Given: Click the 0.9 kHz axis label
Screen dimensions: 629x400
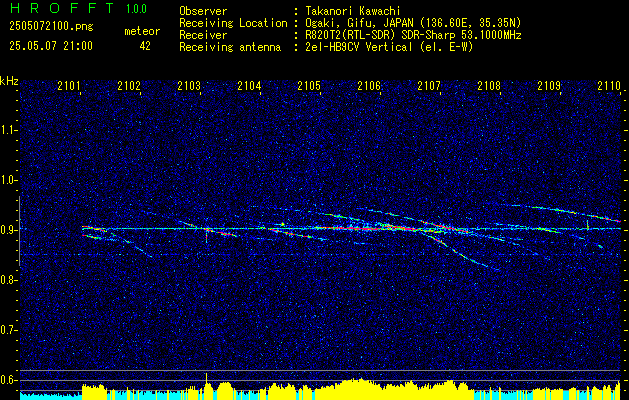Looking at the screenshot, I should point(8,230).
